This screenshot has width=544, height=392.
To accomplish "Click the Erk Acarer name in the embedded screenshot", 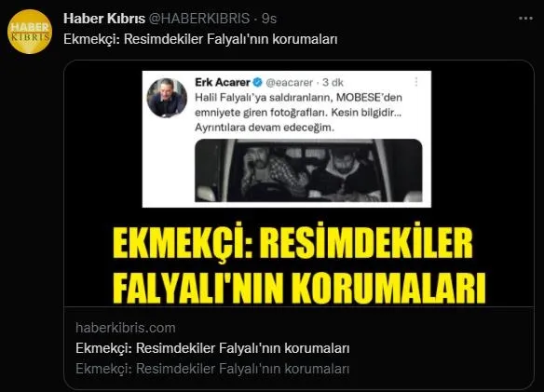I will click(x=223, y=83).
